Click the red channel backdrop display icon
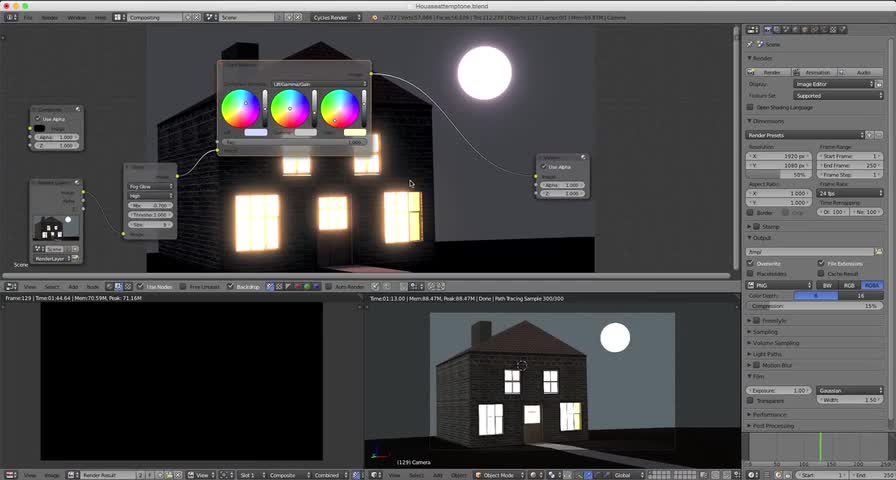The width and height of the screenshot is (896, 480). click(297, 286)
